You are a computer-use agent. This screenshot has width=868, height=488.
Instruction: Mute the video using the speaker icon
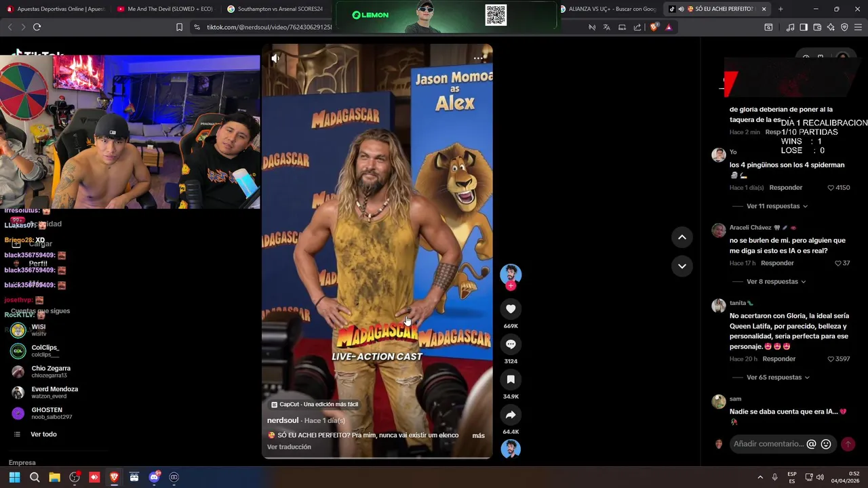(275, 59)
